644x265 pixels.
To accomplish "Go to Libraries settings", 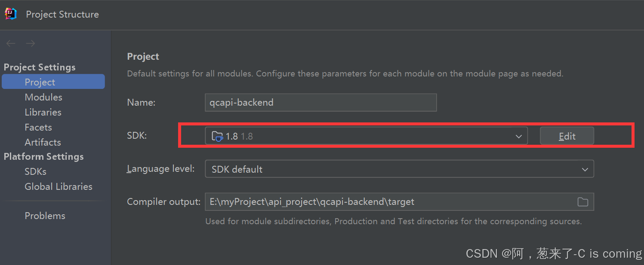I will 43,112.
